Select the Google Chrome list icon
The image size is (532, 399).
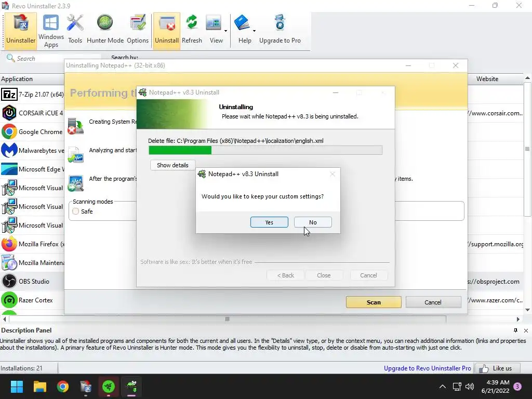coord(9,131)
